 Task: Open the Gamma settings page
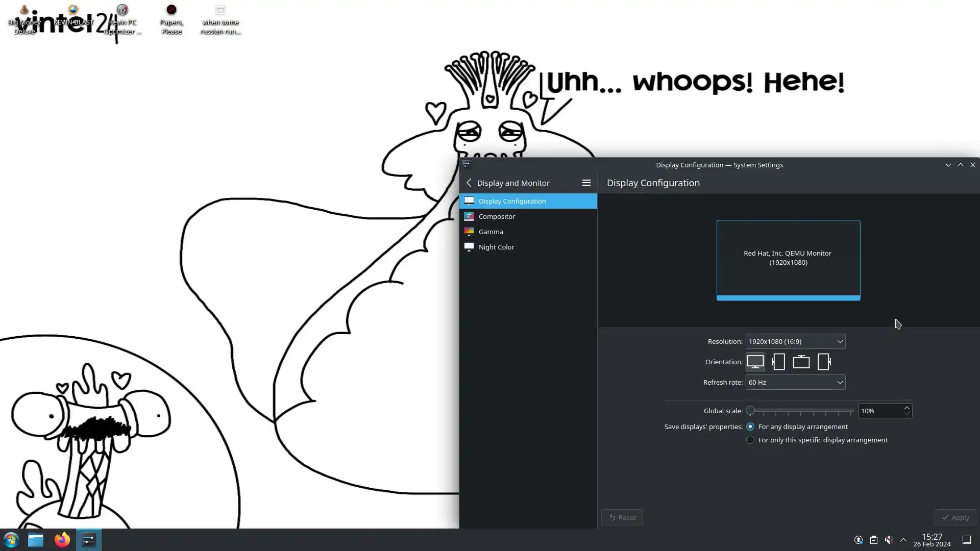(x=491, y=232)
